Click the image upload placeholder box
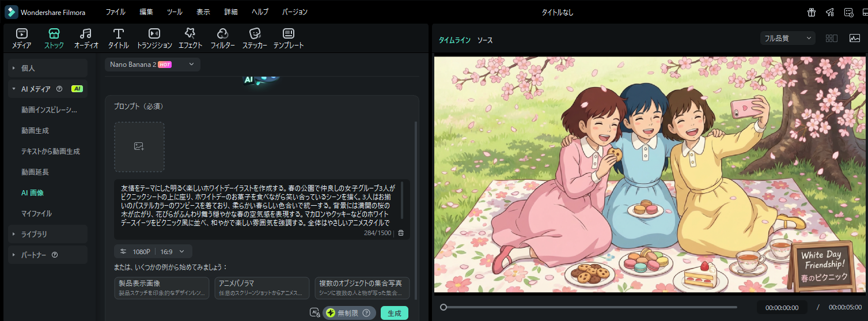 [139, 146]
